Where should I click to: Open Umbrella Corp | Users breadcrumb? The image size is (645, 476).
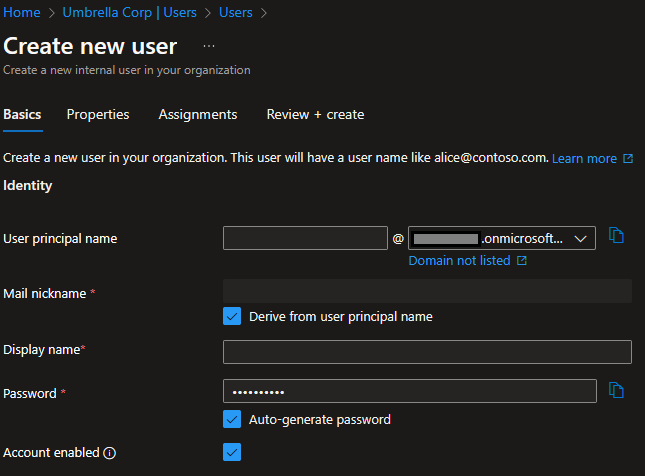coord(129,12)
